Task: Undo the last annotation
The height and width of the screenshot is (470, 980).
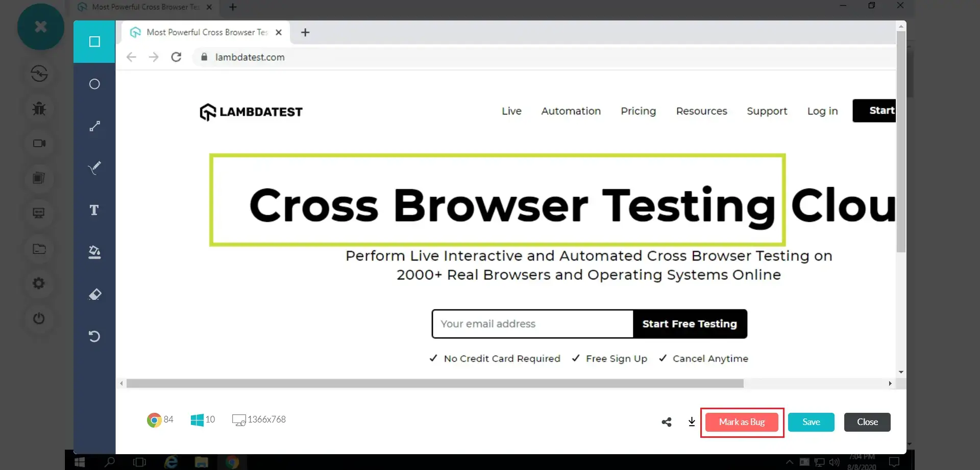Action: click(94, 336)
